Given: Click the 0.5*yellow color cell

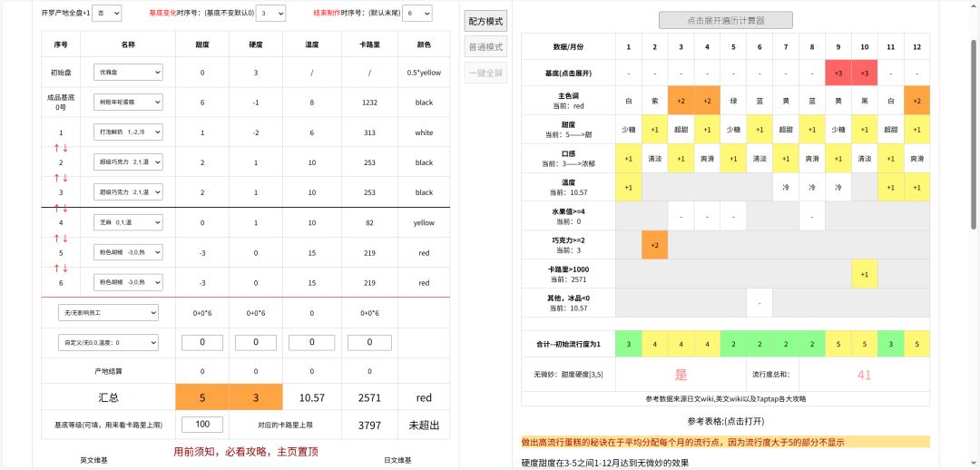Looking at the screenshot, I should 424,73.
